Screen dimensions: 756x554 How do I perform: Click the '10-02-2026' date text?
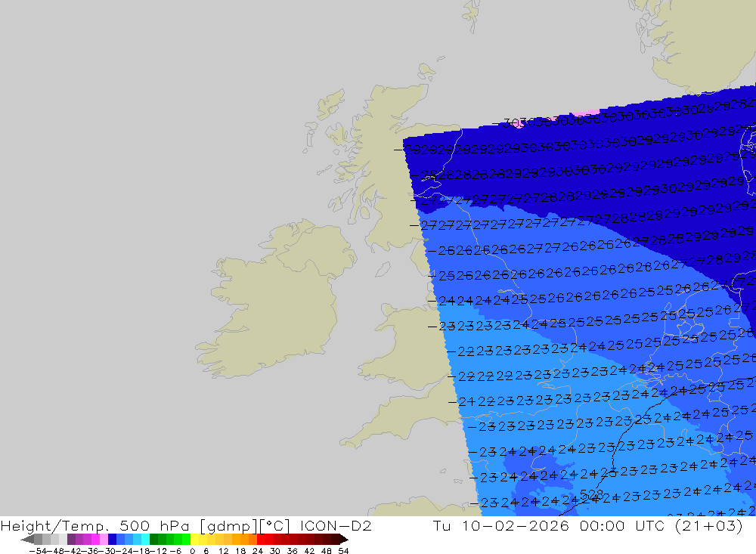tap(516, 525)
